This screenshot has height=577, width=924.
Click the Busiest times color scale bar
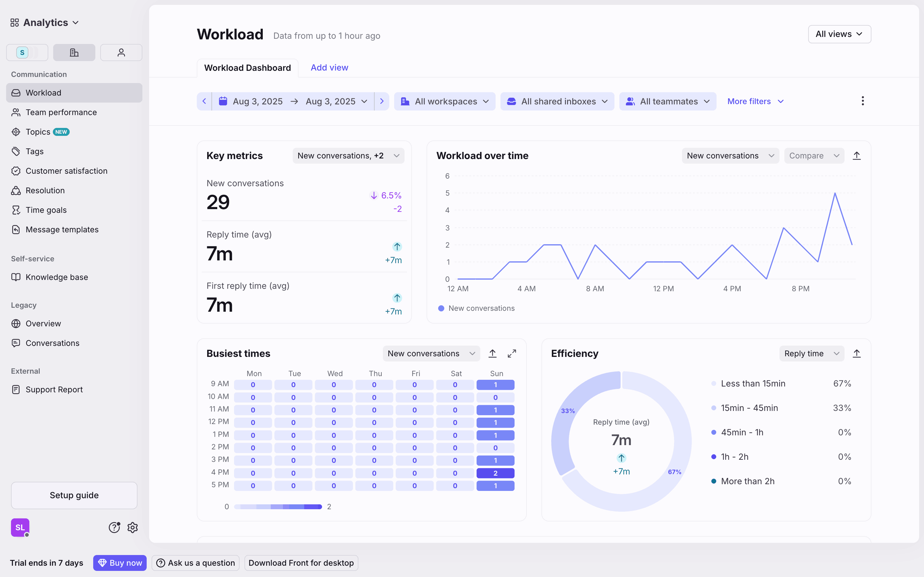(278, 506)
